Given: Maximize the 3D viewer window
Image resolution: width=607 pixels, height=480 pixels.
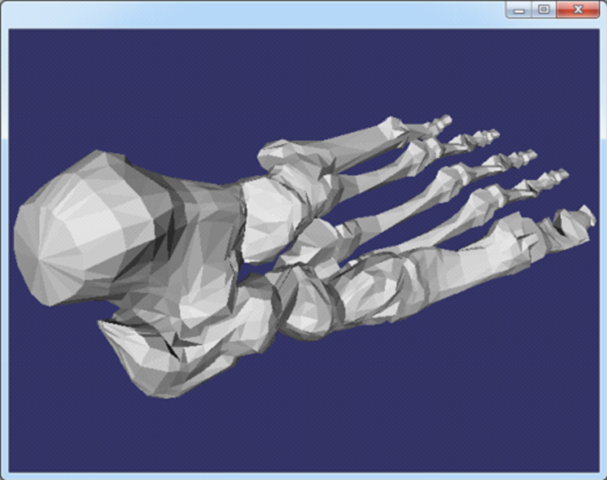Looking at the screenshot, I should [543, 9].
